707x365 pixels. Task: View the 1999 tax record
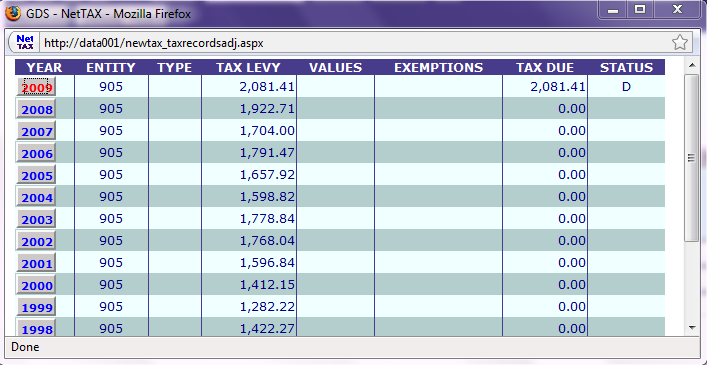pyautogui.click(x=36, y=307)
